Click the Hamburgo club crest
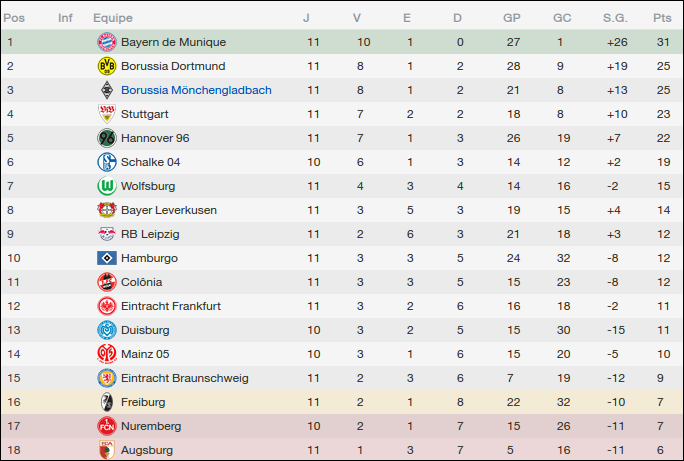 (106, 258)
